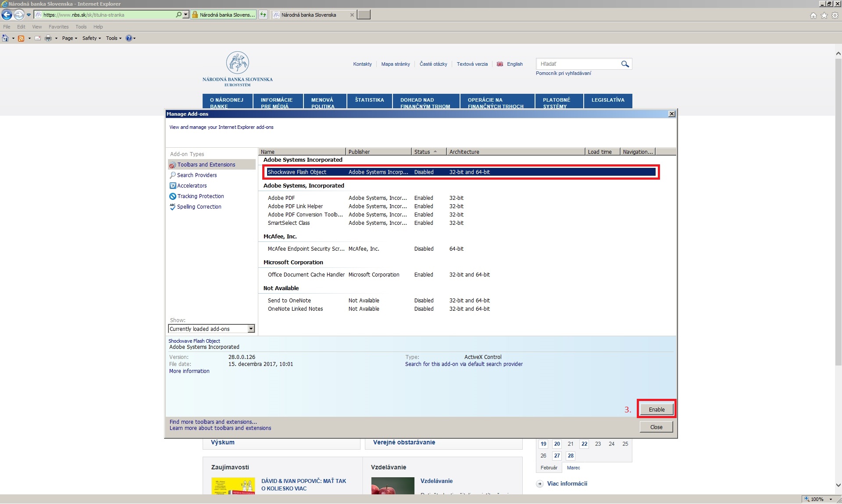Sort add-ons by Status column header

click(x=422, y=152)
